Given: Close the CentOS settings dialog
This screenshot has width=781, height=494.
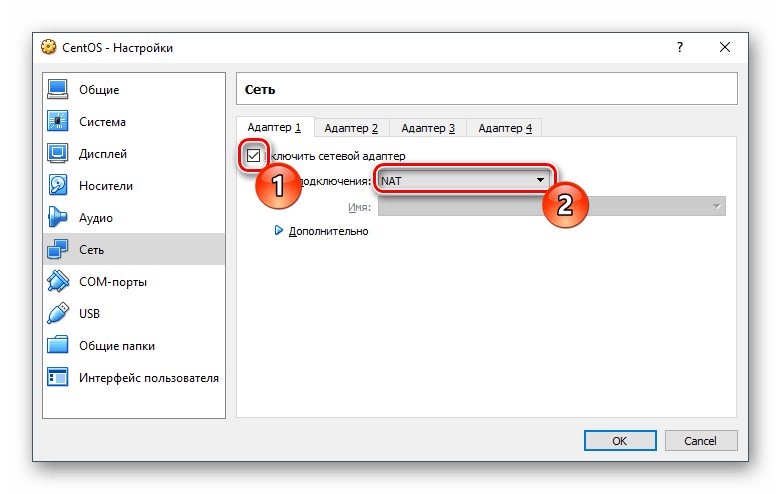Looking at the screenshot, I should [725, 47].
